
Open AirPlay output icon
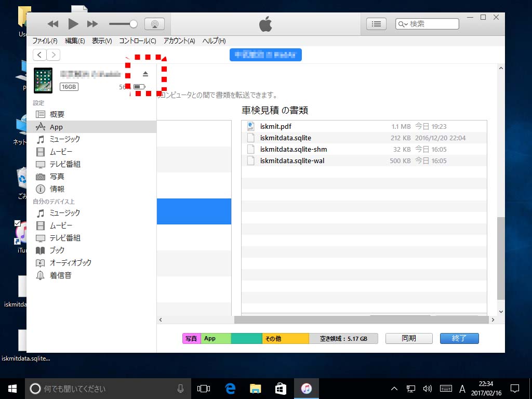point(154,24)
